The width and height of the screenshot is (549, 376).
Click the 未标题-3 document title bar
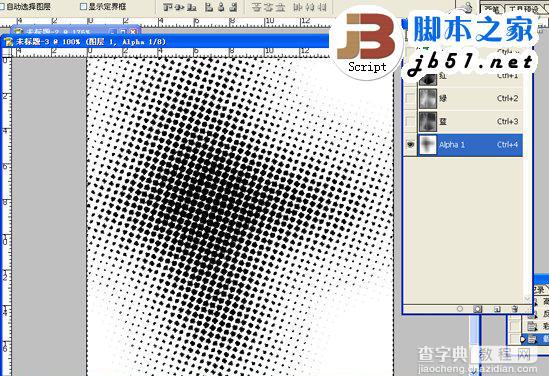click(165, 42)
